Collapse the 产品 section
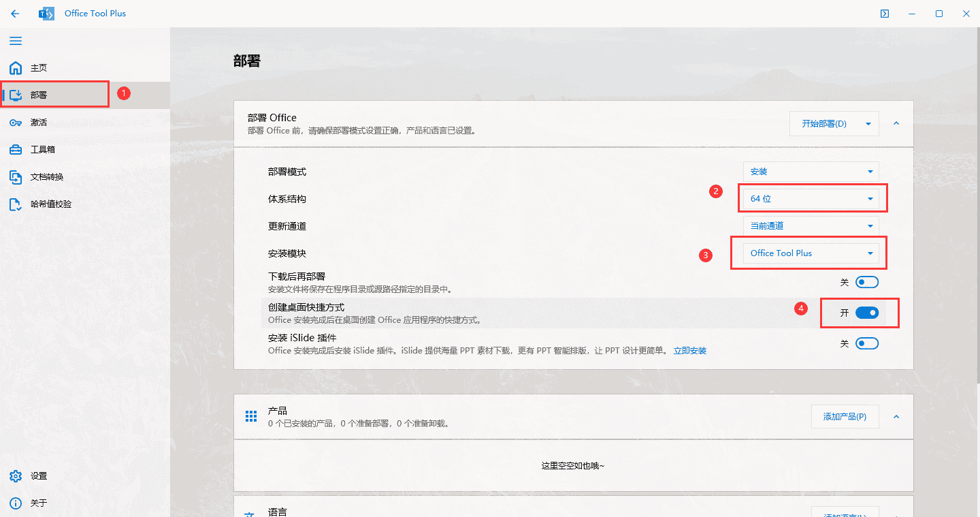 point(896,416)
